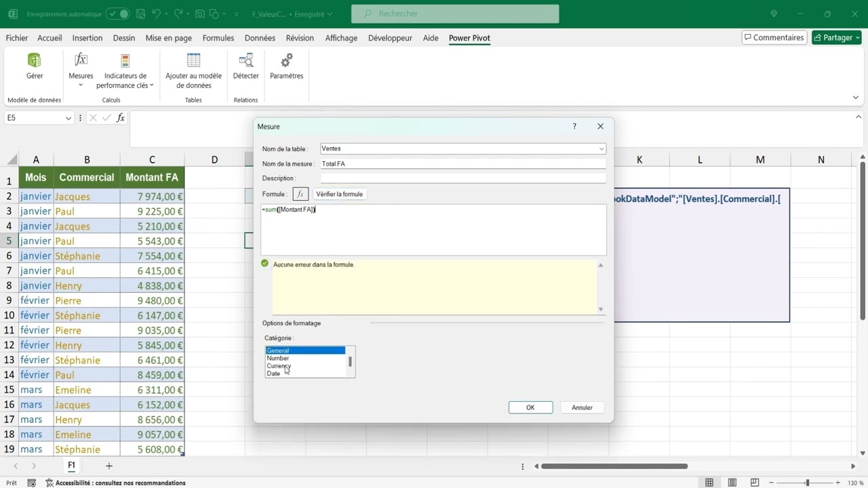Image resolution: width=868 pixels, height=488 pixels.
Task: Switch to the Développeur tab
Action: click(x=390, y=38)
